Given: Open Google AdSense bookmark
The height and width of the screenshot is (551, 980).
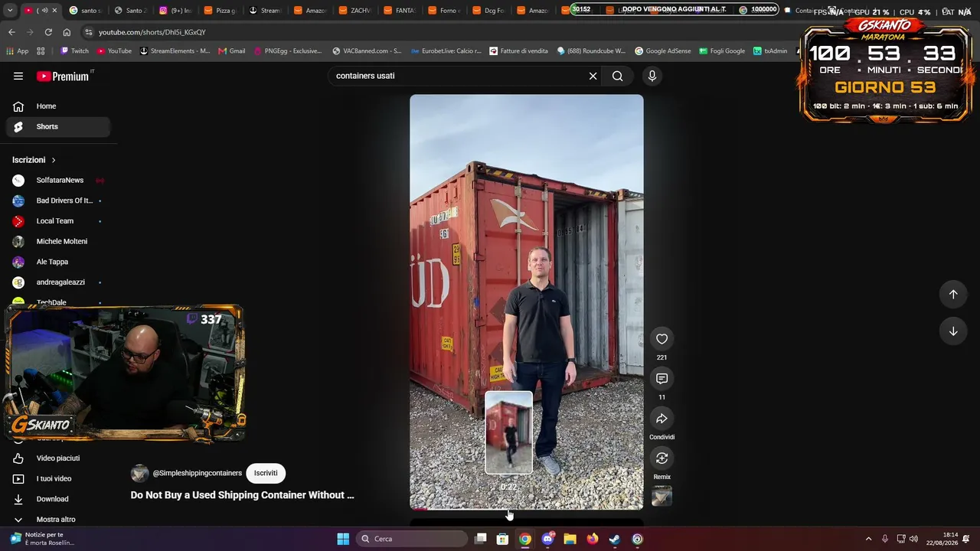Looking at the screenshot, I should click(662, 51).
